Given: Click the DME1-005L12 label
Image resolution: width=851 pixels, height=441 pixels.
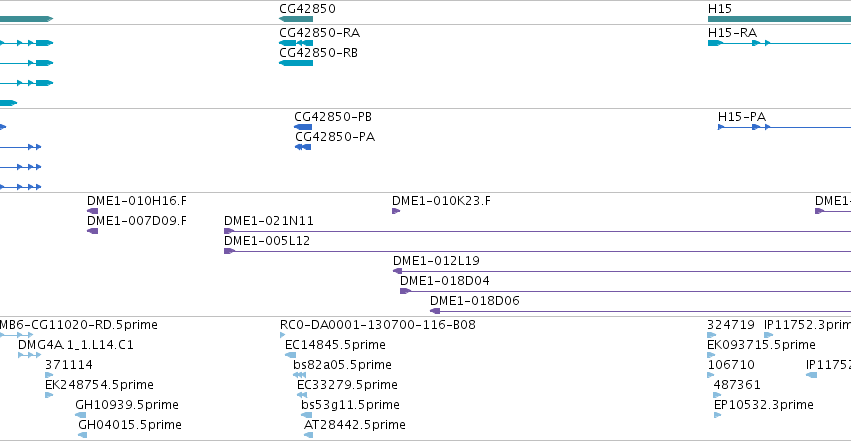Looking at the screenshot, I should (x=267, y=241).
